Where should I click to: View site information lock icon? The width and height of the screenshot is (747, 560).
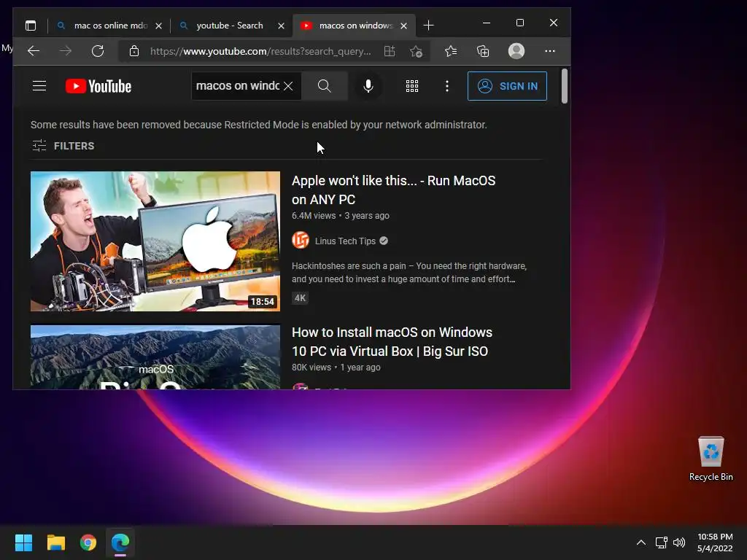pyautogui.click(x=134, y=51)
